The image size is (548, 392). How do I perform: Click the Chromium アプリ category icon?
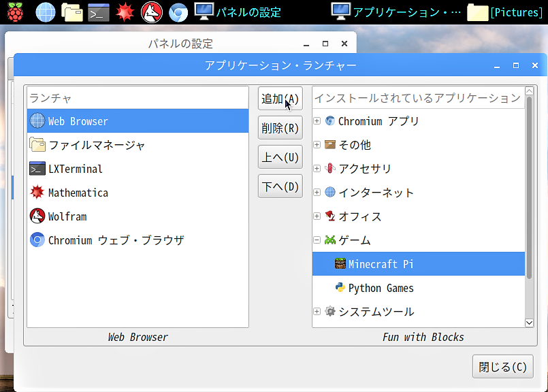(x=330, y=121)
